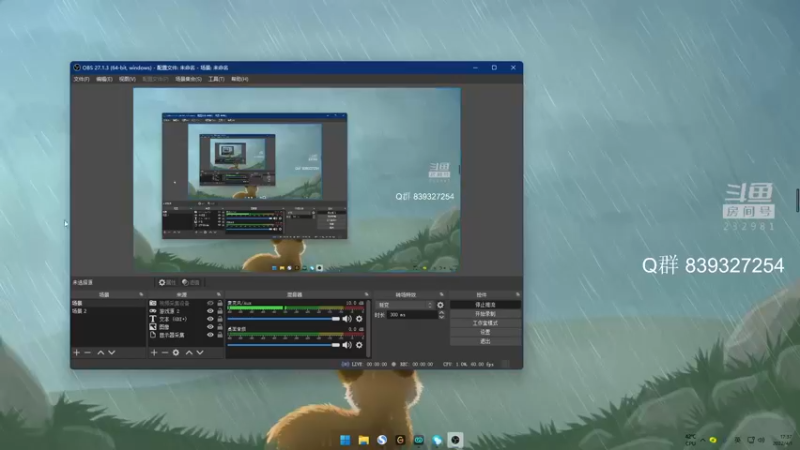Show hidden system tray icons chevron
The width and height of the screenshot is (800, 450).
point(703,440)
